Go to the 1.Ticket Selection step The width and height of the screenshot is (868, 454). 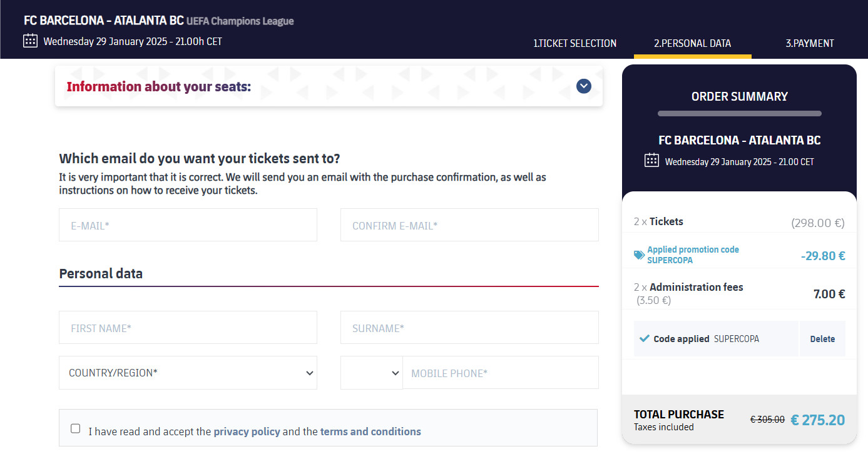[574, 43]
